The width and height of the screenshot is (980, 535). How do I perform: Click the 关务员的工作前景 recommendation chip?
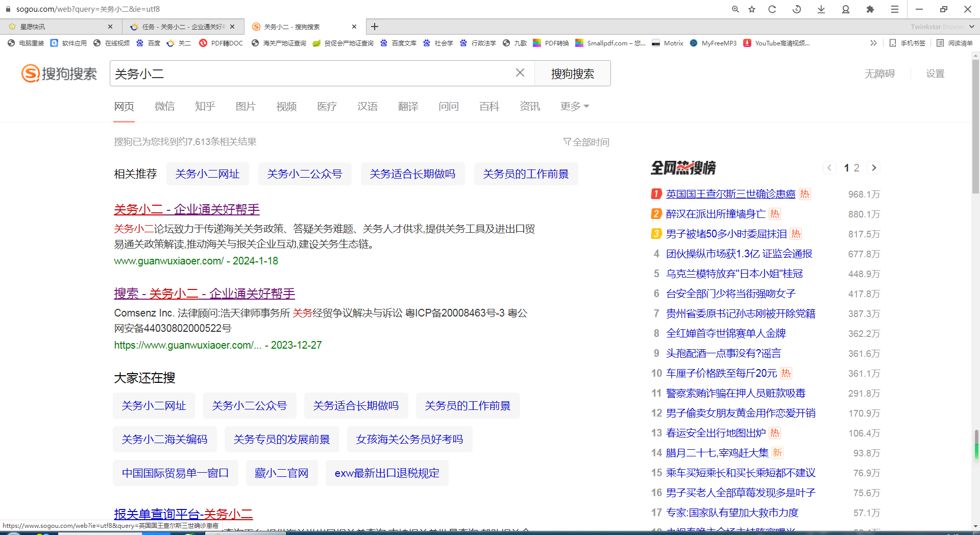pyautogui.click(x=526, y=174)
